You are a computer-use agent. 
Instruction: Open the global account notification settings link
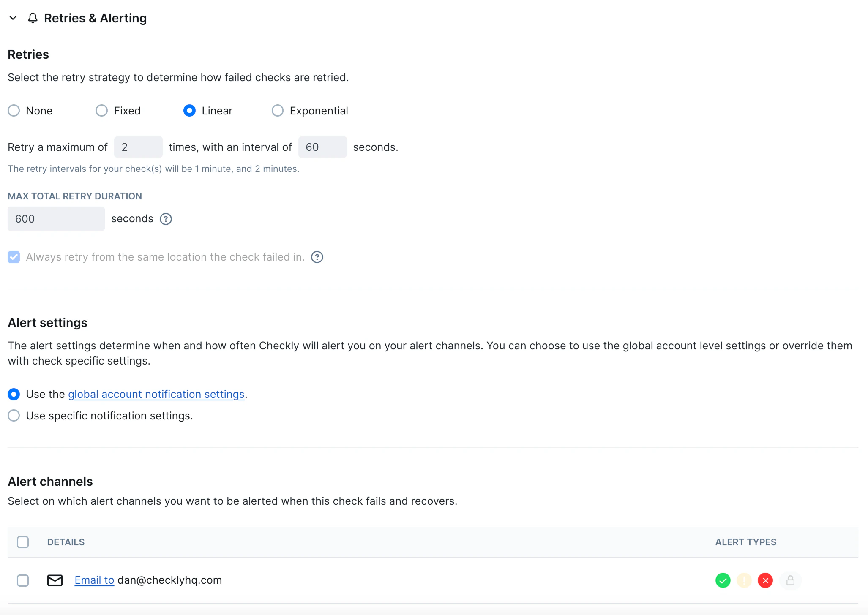pyautogui.click(x=156, y=394)
